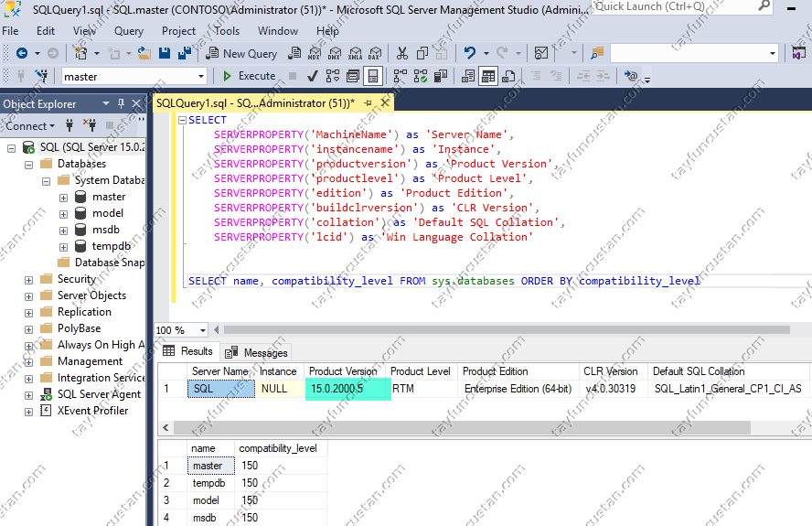Expand the Security folder
Image resolution: width=812 pixels, height=526 pixels.
[x=29, y=280]
